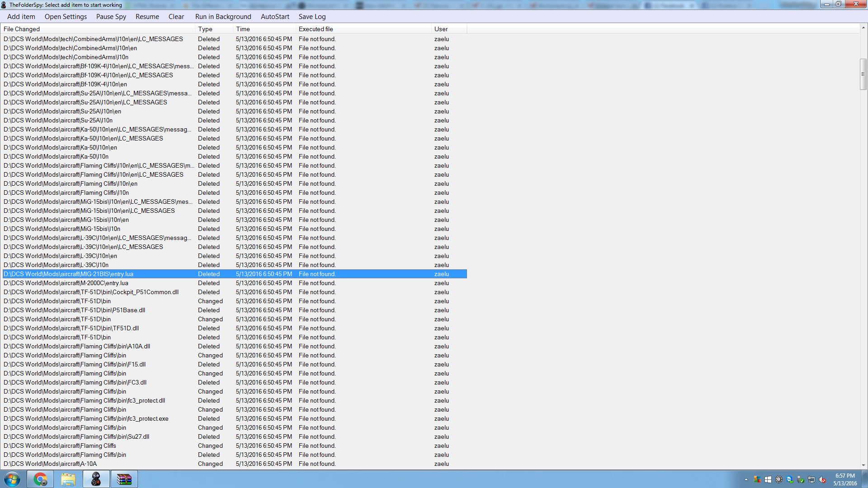868x488 pixels.
Task: Select the Flaming Cliffs\l10n\en row
Action: 235,183
